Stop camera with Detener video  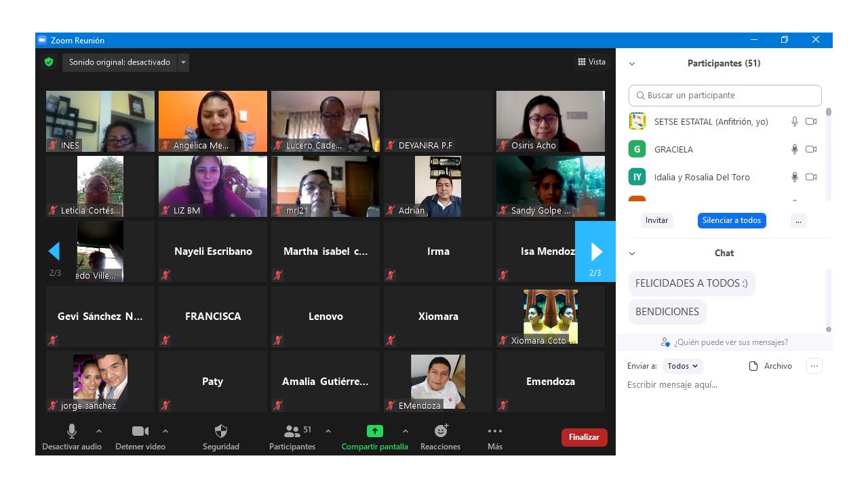tap(140, 437)
